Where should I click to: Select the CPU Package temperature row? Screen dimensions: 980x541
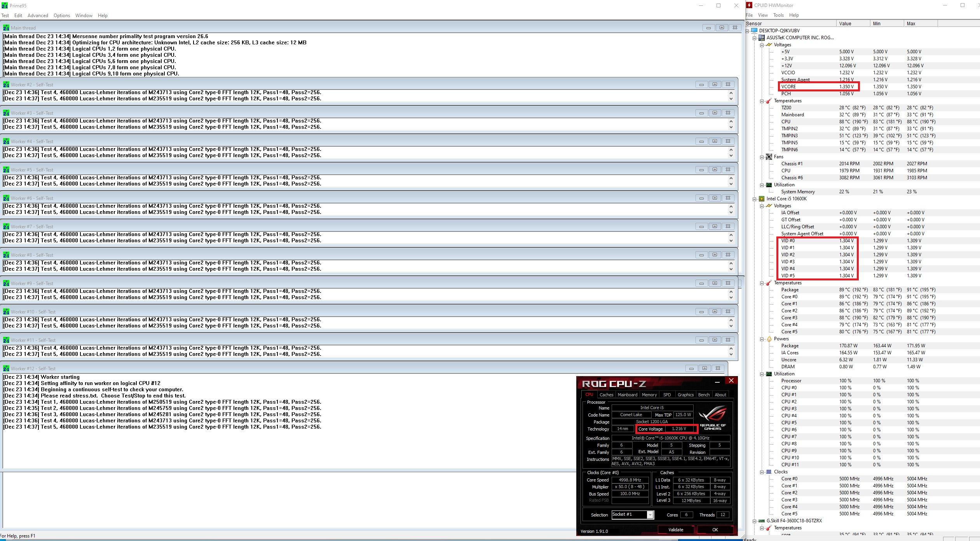point(862,290)
